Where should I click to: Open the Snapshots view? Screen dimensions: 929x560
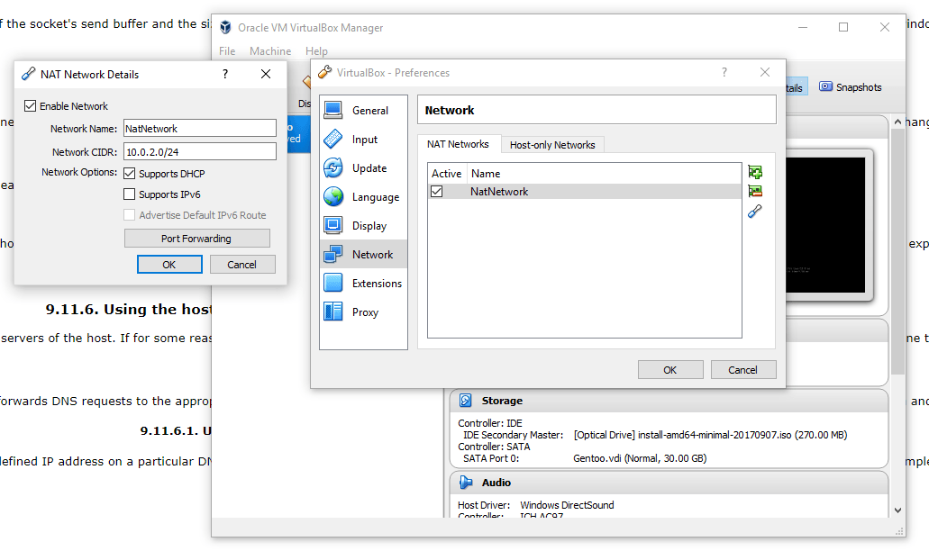(851, 87)
